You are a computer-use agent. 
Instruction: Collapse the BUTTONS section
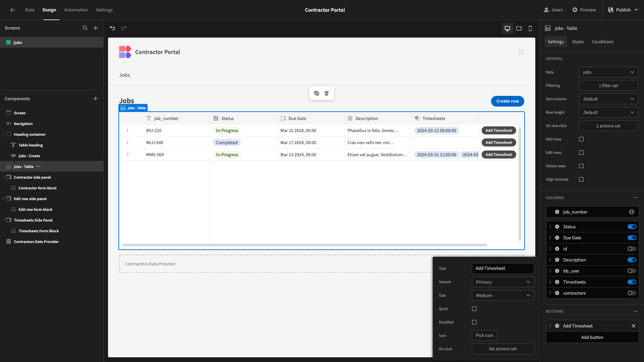pyautogui.click(x=635, y=311)
